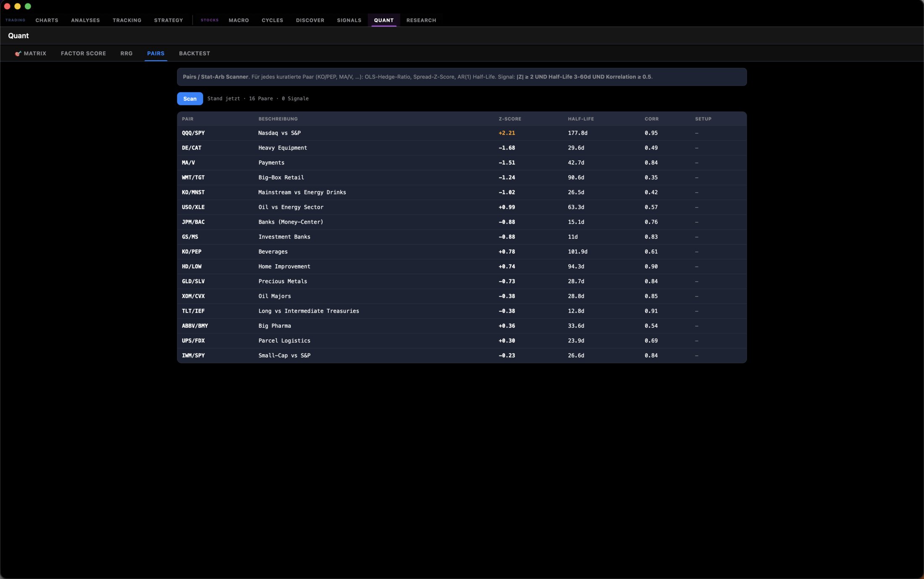Image resolution: width=924 pixels, height=579 pixels.
Task: Click the TRADING group label
Action: pos(15,20)
